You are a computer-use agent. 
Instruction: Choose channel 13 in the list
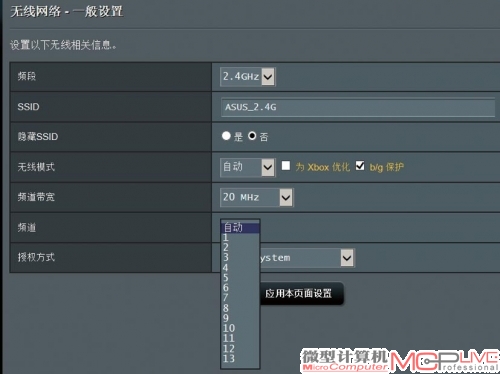click(x=240, y=359)
